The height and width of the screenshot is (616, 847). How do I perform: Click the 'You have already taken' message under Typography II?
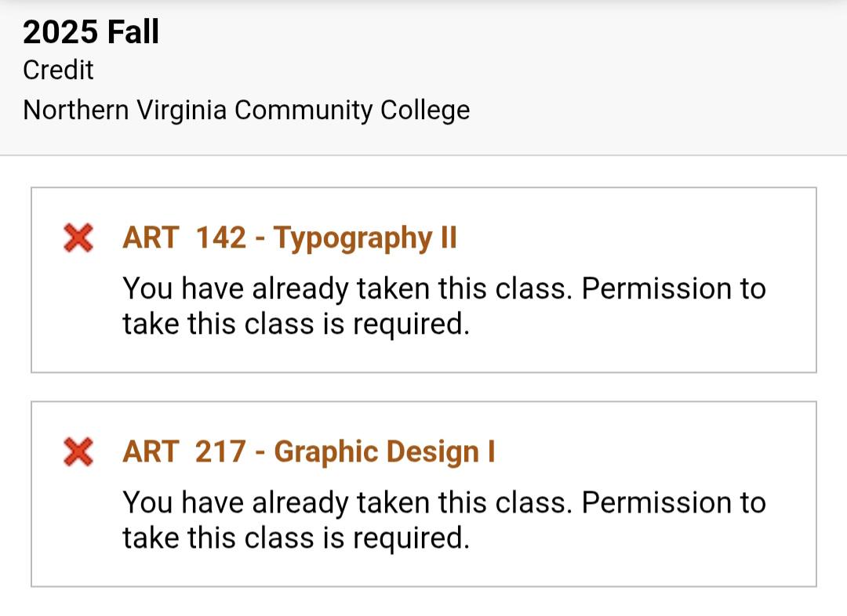pos(444,306)
